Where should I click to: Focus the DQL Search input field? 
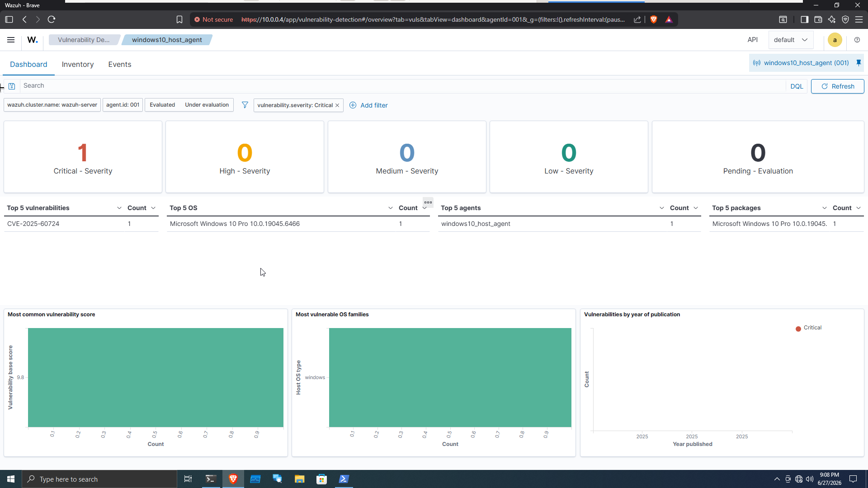[x=402, y=86]
